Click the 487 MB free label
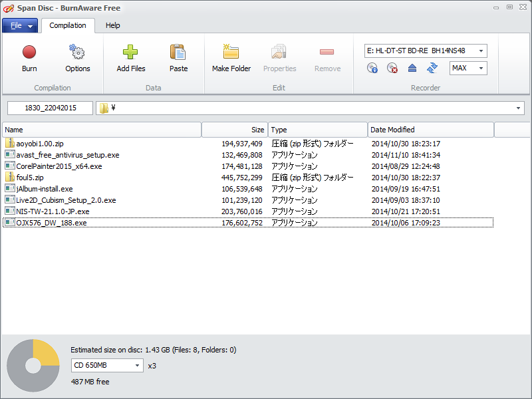This screenshot has height=399, width=532. [90, 382]
